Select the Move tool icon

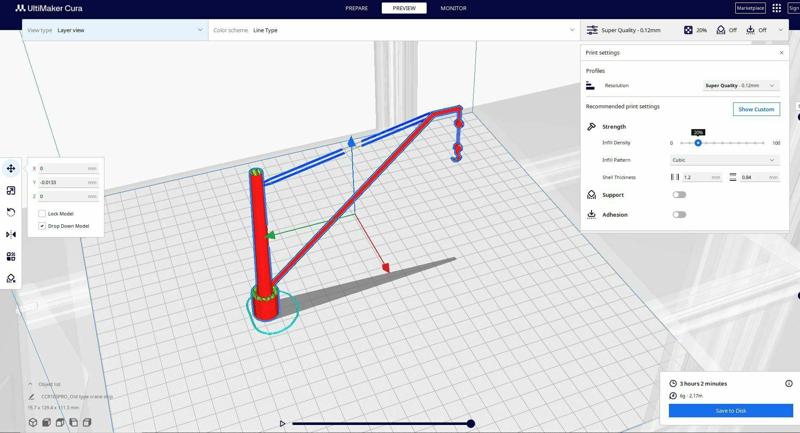click(x=11, y=168)
